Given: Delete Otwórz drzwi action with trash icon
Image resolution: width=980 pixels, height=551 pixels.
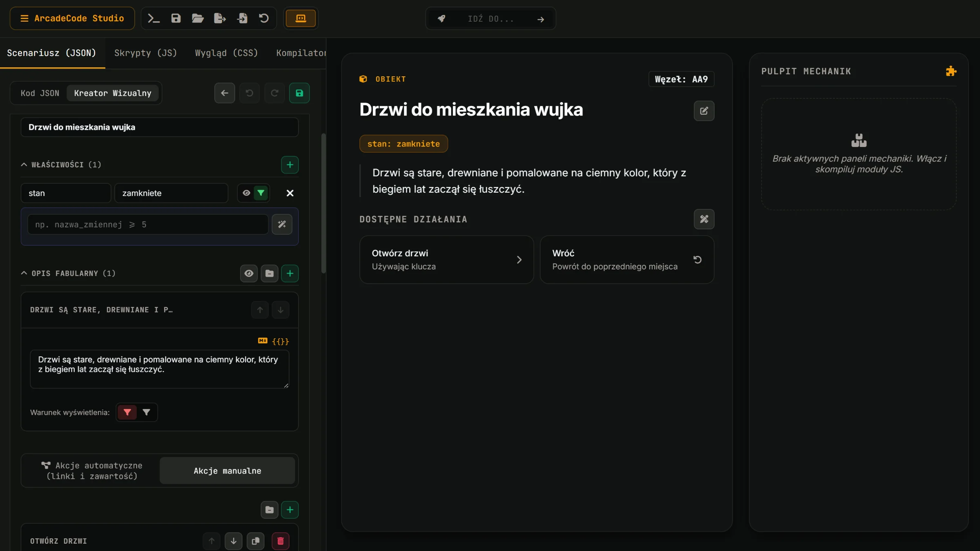Looking at the screenshot, I should point(281,541).
